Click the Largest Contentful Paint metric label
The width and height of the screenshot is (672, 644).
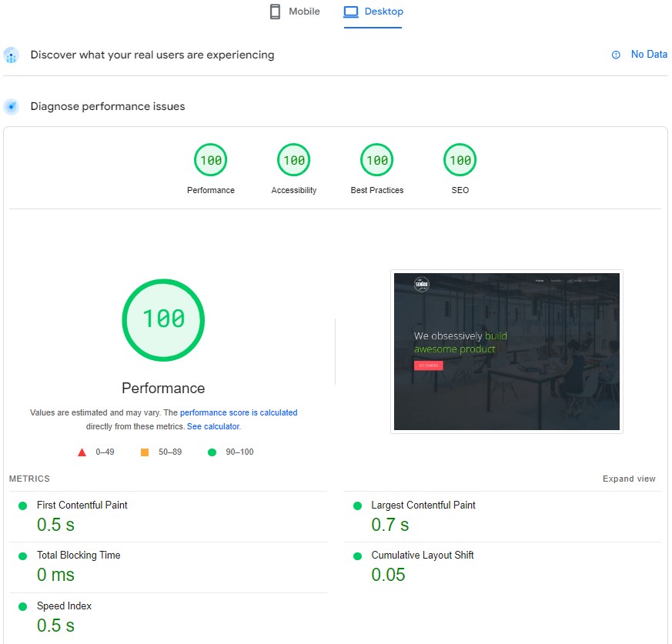pos(423,506)
